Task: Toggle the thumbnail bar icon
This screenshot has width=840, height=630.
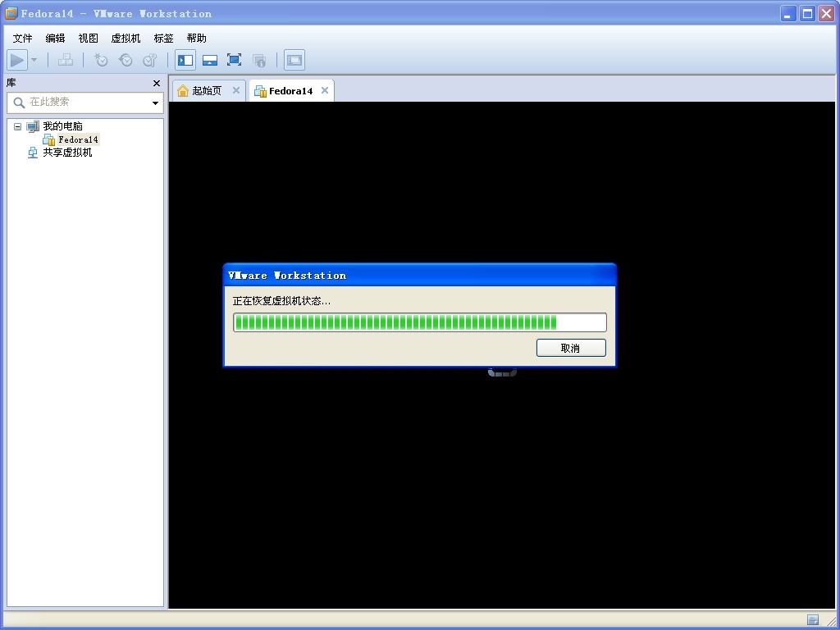Action: click(210, 60)
